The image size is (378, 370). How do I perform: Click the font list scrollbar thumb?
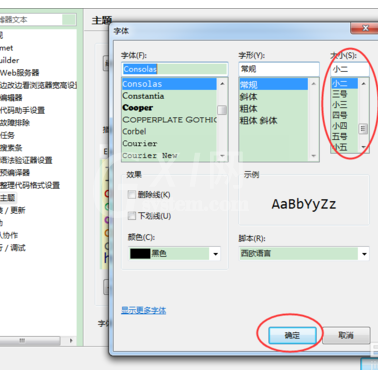point(222,110)
